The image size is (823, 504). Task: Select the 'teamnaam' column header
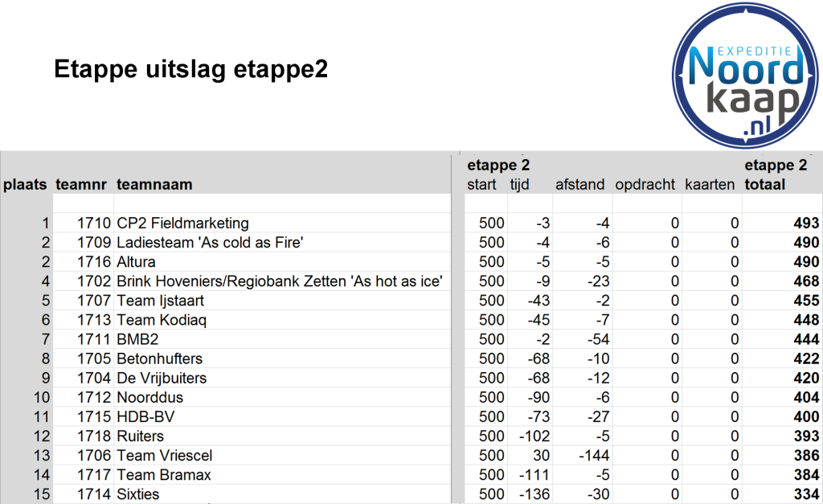coord(154,185)
